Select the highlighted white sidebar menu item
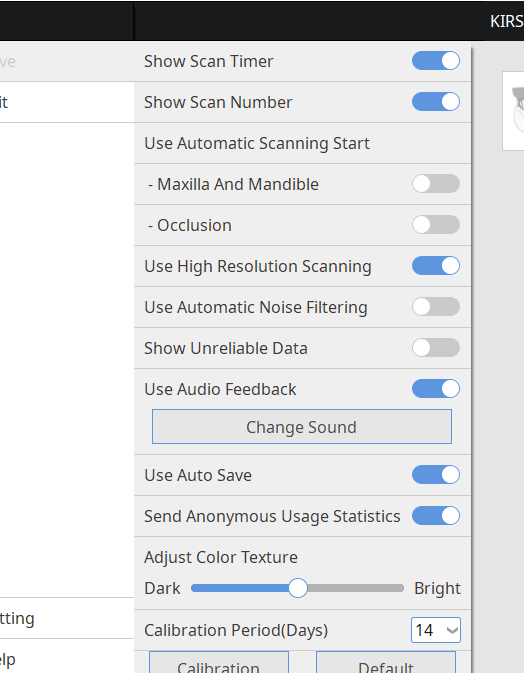The width and height of the screenshot is (524, 673). coord(67,102)
